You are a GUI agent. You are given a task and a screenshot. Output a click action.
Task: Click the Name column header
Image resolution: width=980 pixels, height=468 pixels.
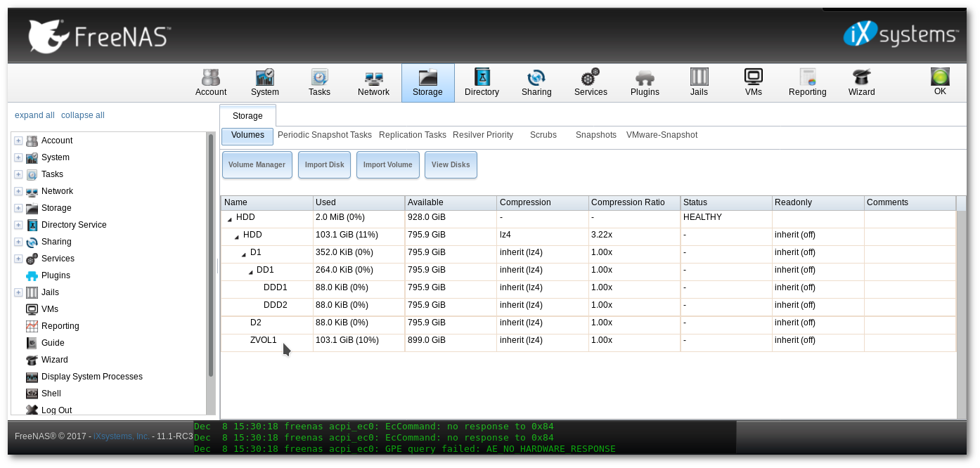[x=267, y=202]
